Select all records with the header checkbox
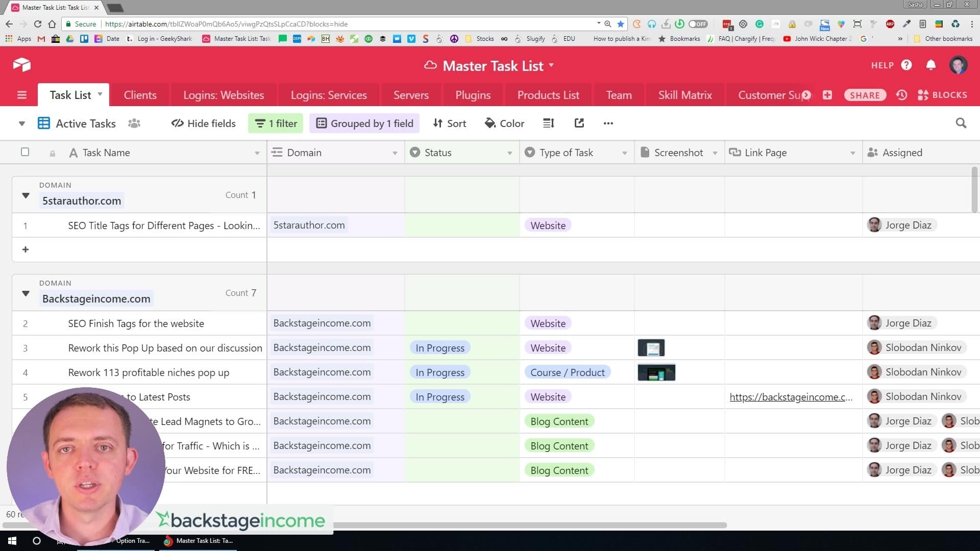Viewport: 980px width, 551px height. click(25, 152)
